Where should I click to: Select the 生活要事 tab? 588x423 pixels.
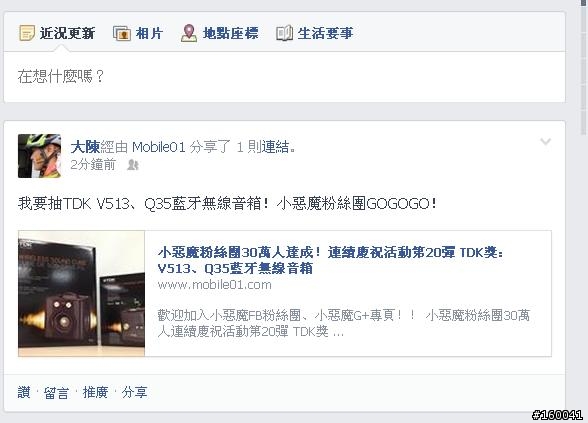click(x=325, y=33)
